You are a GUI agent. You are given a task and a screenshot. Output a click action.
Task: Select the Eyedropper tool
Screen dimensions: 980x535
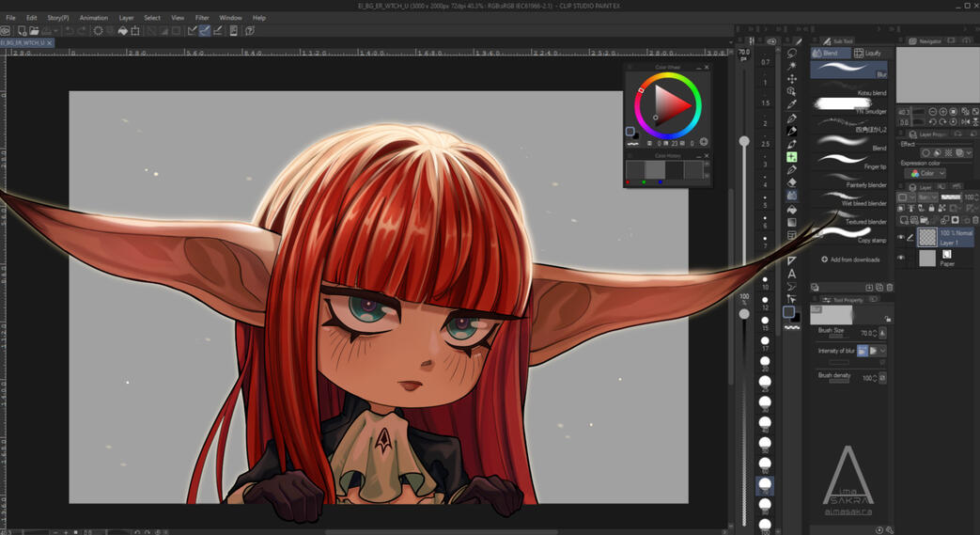click(792, 104)
